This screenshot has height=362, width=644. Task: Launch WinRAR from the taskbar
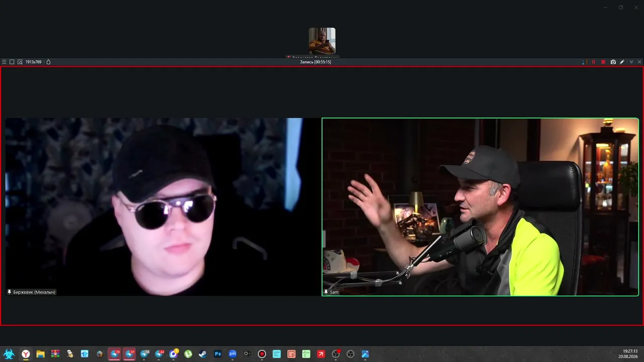pyautogui.click(x=55, y=354)
